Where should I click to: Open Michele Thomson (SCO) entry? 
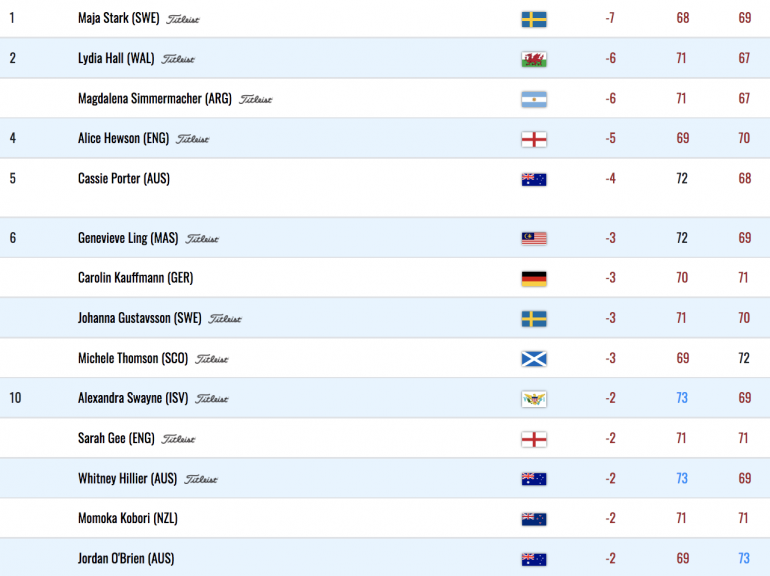(133, 358)
